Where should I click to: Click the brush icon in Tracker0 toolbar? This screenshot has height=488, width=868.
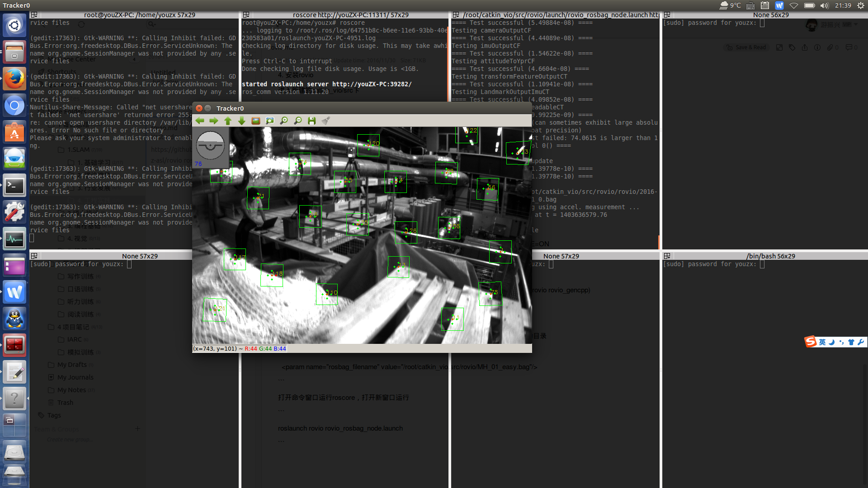point(326,121)
